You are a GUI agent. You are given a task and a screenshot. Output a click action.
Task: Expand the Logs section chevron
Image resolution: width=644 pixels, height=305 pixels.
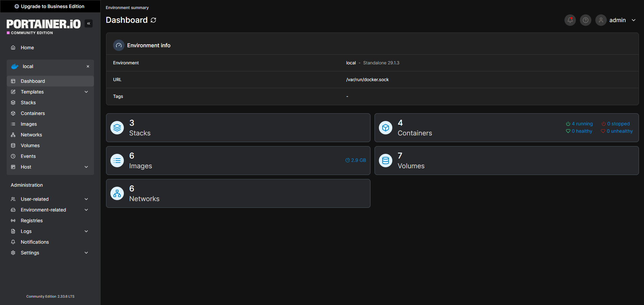[x=86, y=231]
